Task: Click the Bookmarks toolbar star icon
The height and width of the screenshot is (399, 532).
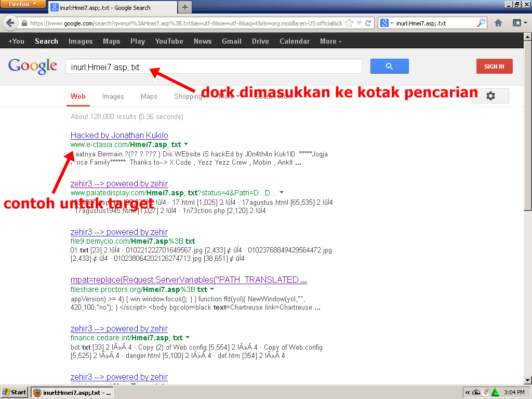Action: [x=517, y=23]
